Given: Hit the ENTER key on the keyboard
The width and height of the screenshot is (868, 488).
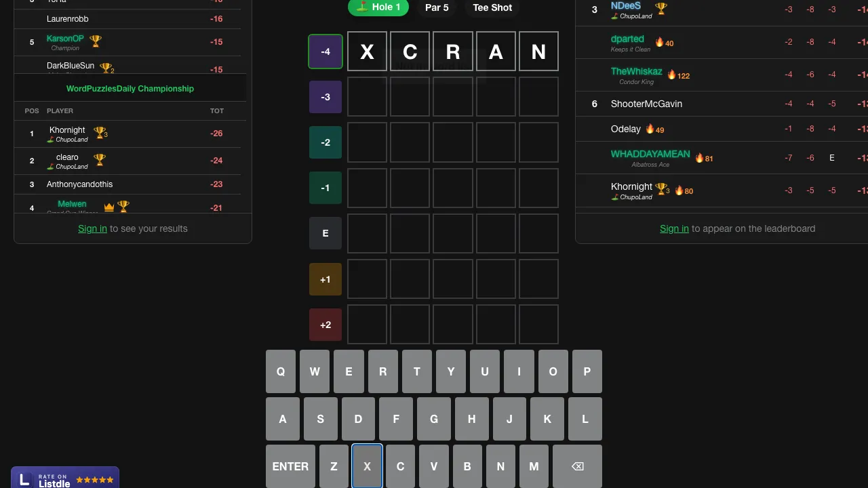Looking at the screenshot, I should click(290, 466).
